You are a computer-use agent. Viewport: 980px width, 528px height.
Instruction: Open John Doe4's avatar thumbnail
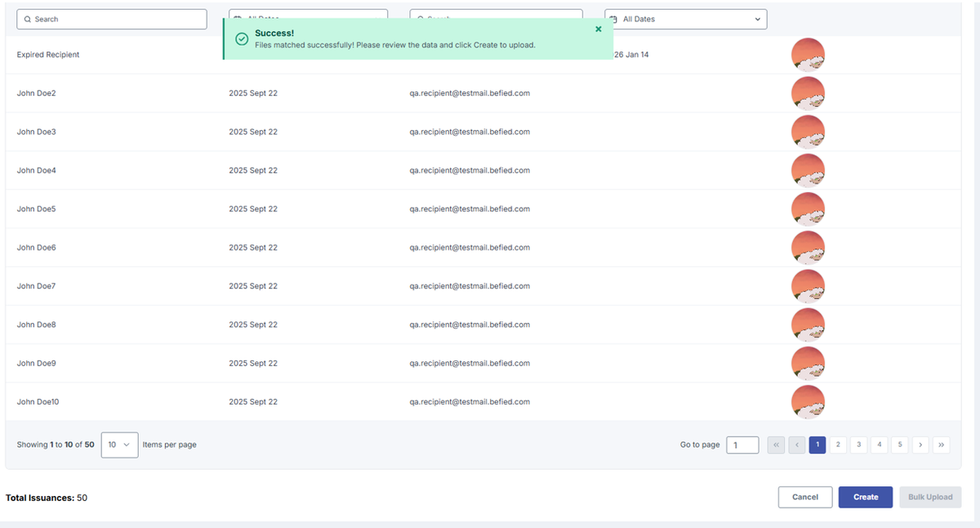[808, 170]
